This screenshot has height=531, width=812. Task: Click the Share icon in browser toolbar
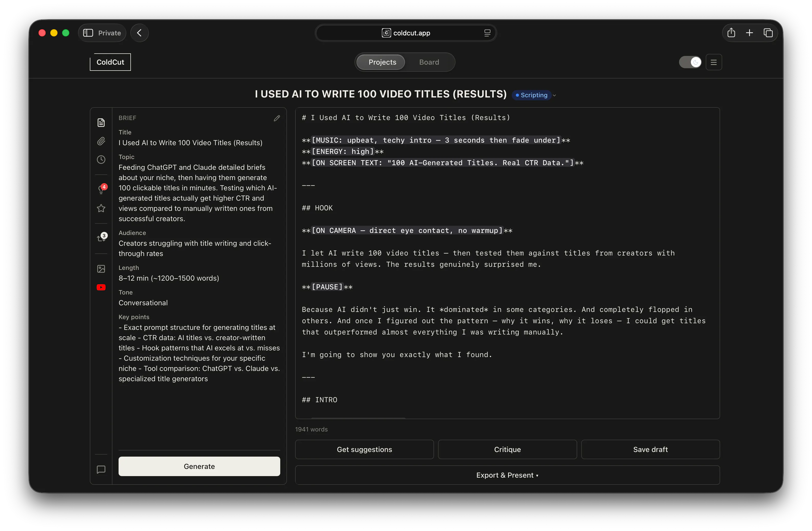pyautogui.click(x=731, y=33)
